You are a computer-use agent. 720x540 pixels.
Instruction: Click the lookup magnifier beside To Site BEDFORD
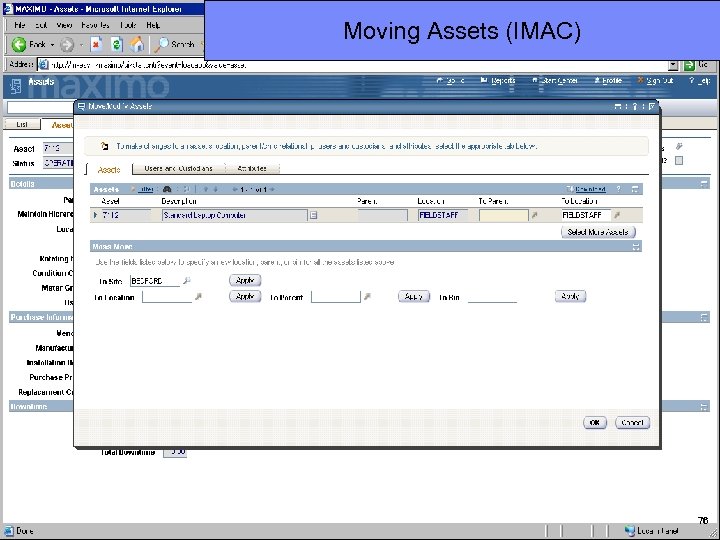point(186,281)
